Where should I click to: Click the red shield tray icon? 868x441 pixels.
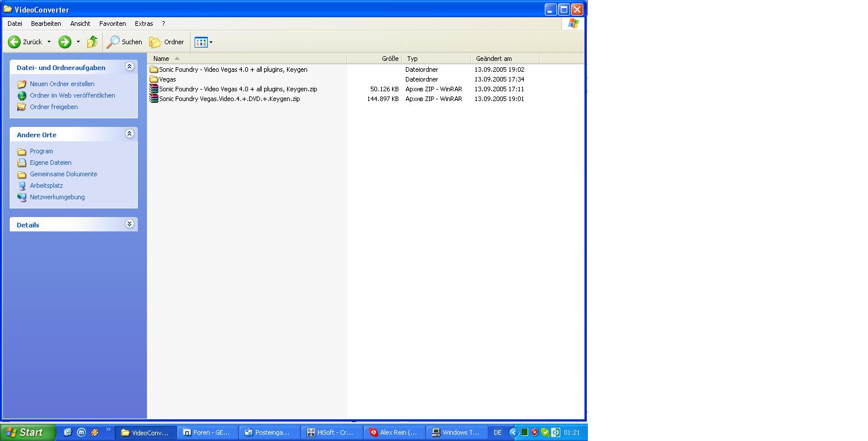[534, 432]
